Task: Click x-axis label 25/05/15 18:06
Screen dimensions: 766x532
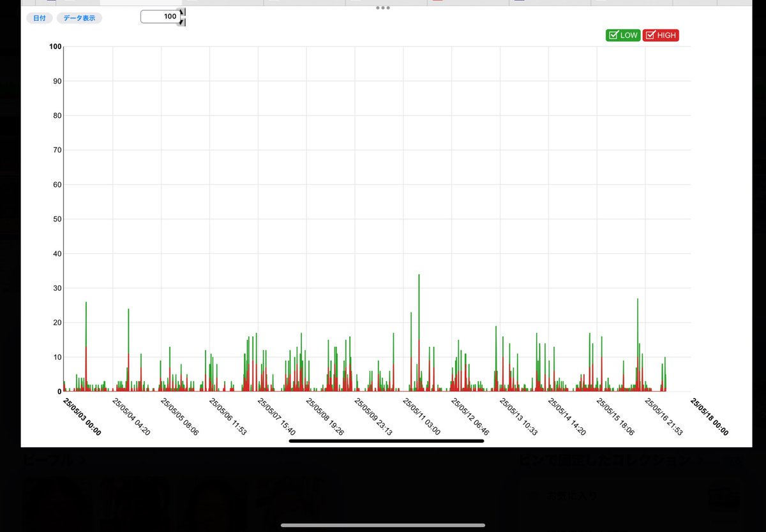Action: [615, 417]
